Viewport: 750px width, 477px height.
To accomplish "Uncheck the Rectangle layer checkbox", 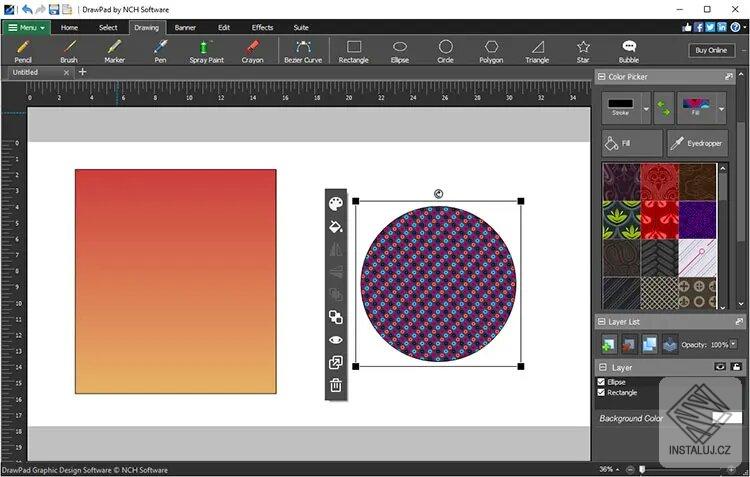I will [x=601, y=392].
